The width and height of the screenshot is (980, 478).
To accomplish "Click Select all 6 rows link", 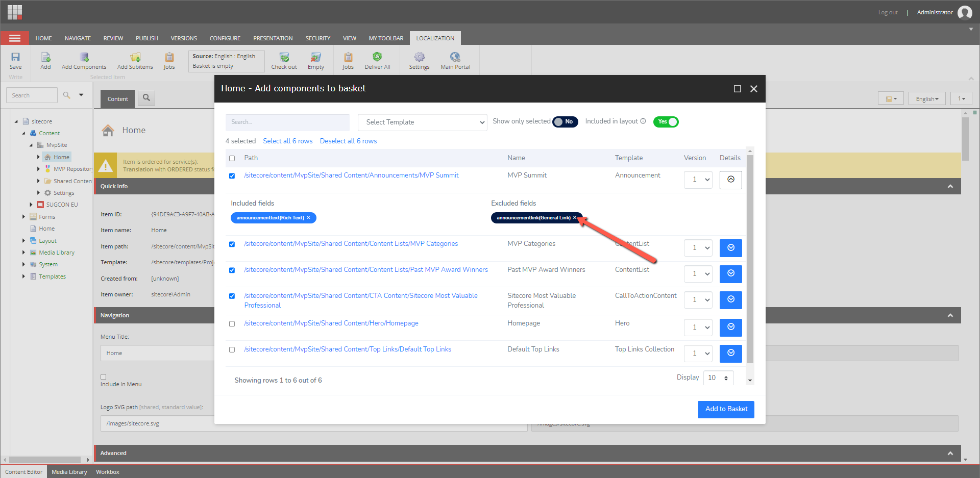I will (288, 141).
